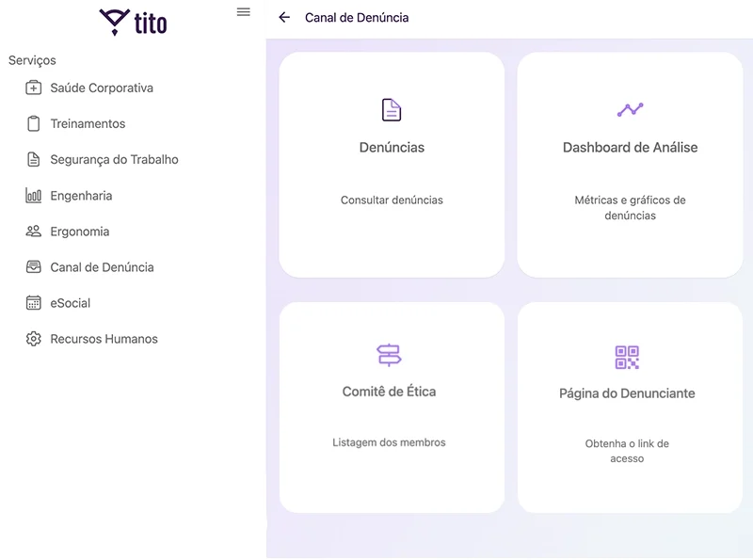The image size is (753, 560).
Task: Select Canal de Denúncia sidebar item
Action: [102, 267]
